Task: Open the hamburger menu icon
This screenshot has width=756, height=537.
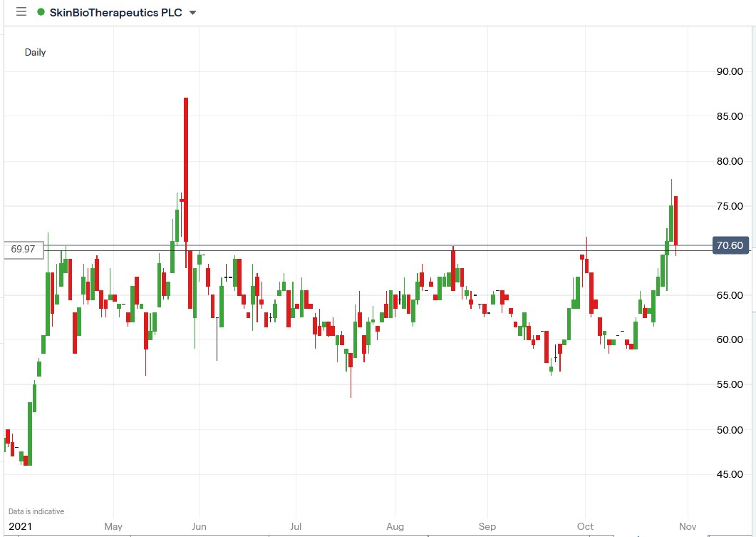Action: 21,11
